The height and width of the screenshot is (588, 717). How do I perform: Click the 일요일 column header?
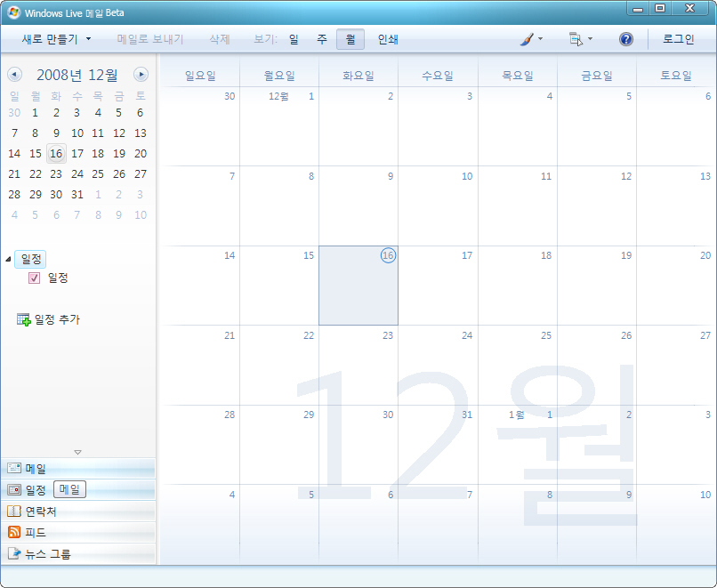200,76
